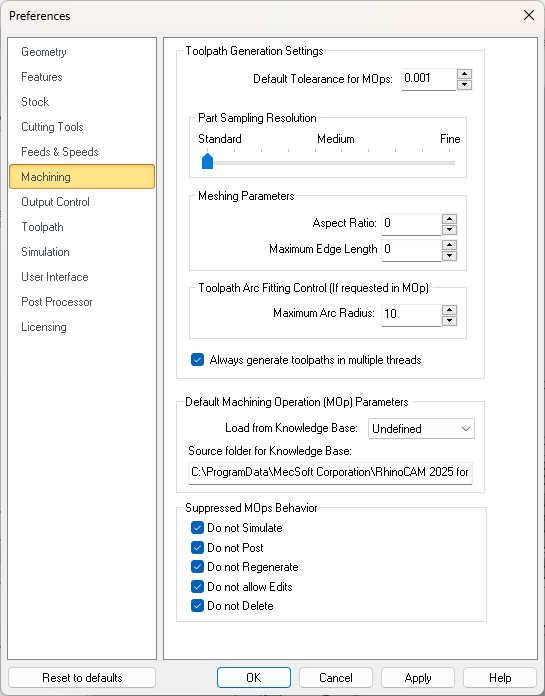
Task: Click Reset to defaults button
Action: coord(82,678)
